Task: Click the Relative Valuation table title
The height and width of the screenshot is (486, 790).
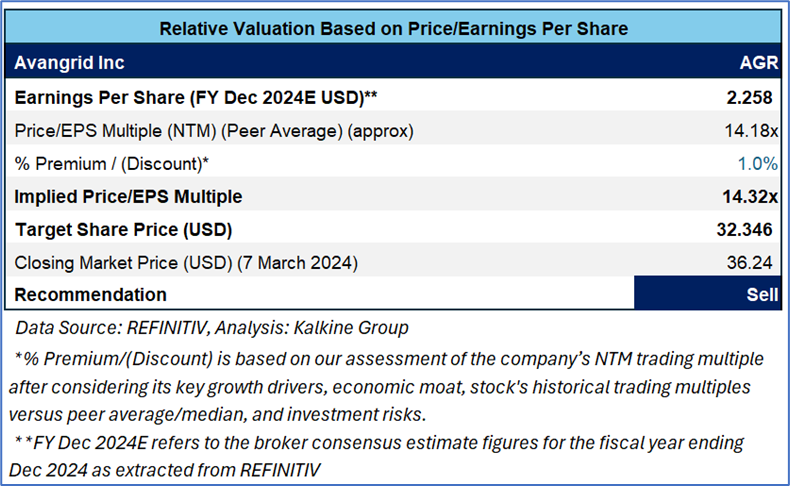Action: 394,29
